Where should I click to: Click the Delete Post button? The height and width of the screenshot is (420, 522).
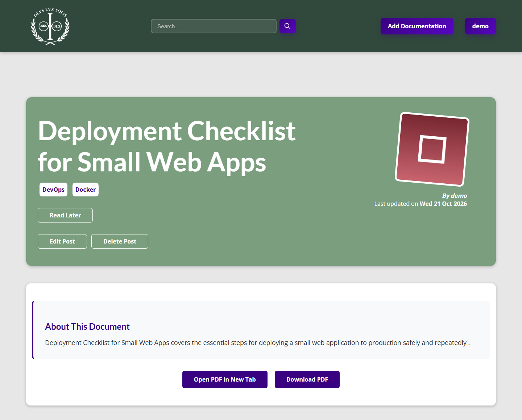click(x=120, y=241)
